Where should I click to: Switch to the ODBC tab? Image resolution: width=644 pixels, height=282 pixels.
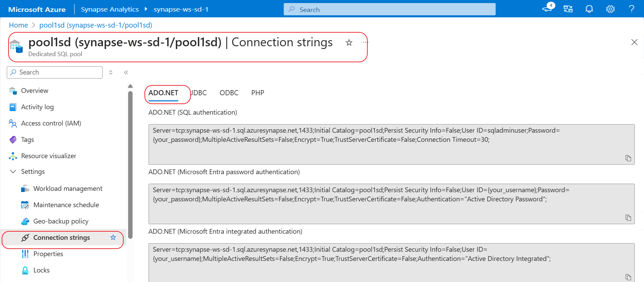click(x=229, y=93)
